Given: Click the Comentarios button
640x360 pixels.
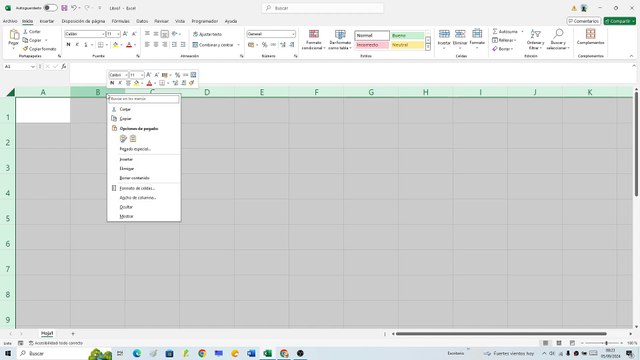Looking at the screenshot, I should point(583,21).
